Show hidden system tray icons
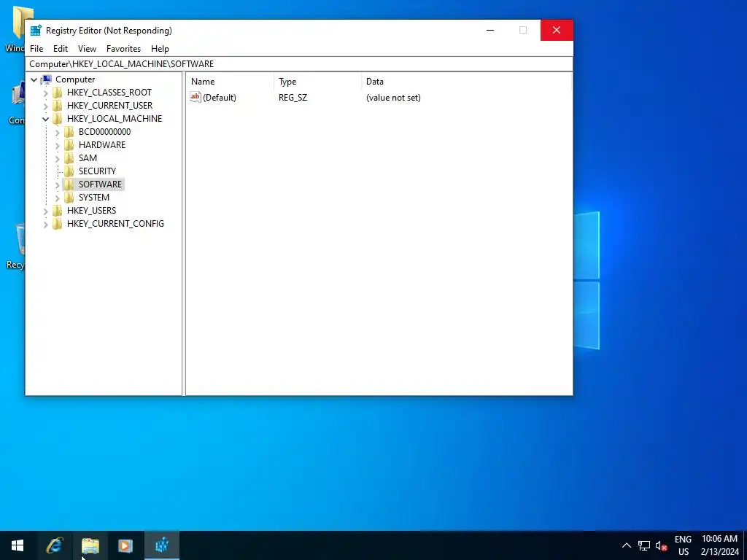The height and width of the screenshot is (560, 747). tap(627, 545)
